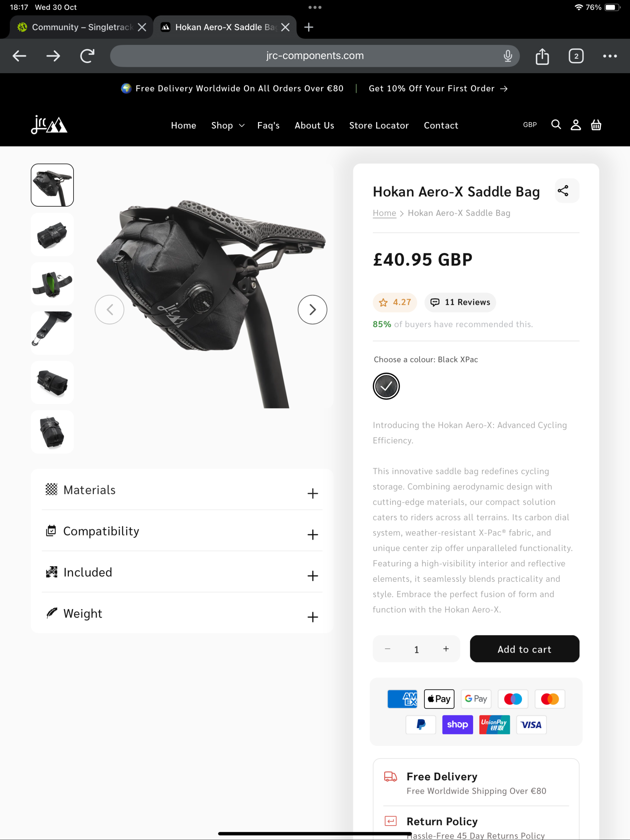630x840 pixels.
Task: Click the product share icon
Action: [563, 191]
